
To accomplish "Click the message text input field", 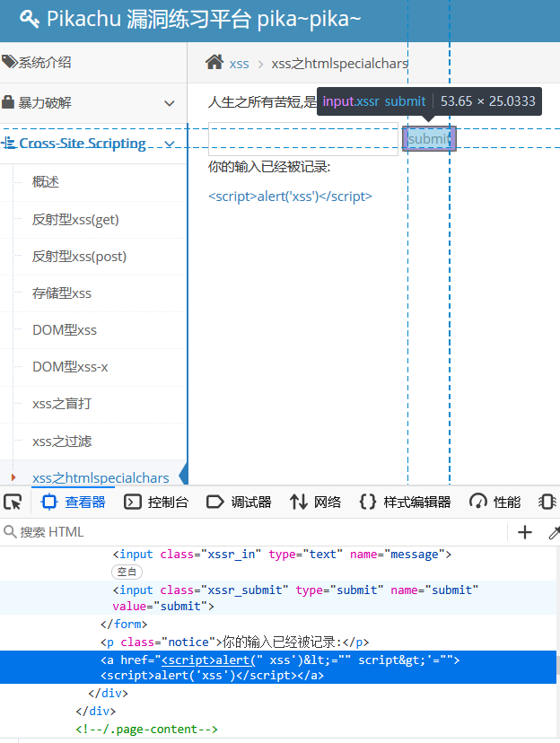I will tap(303, 139).
